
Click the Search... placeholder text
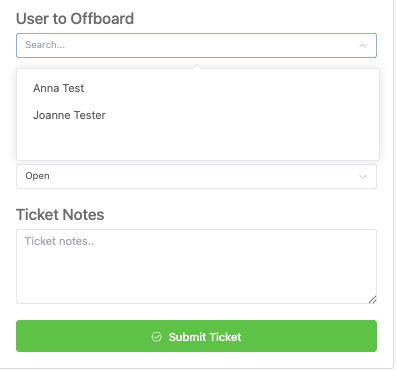click(45, 45)
